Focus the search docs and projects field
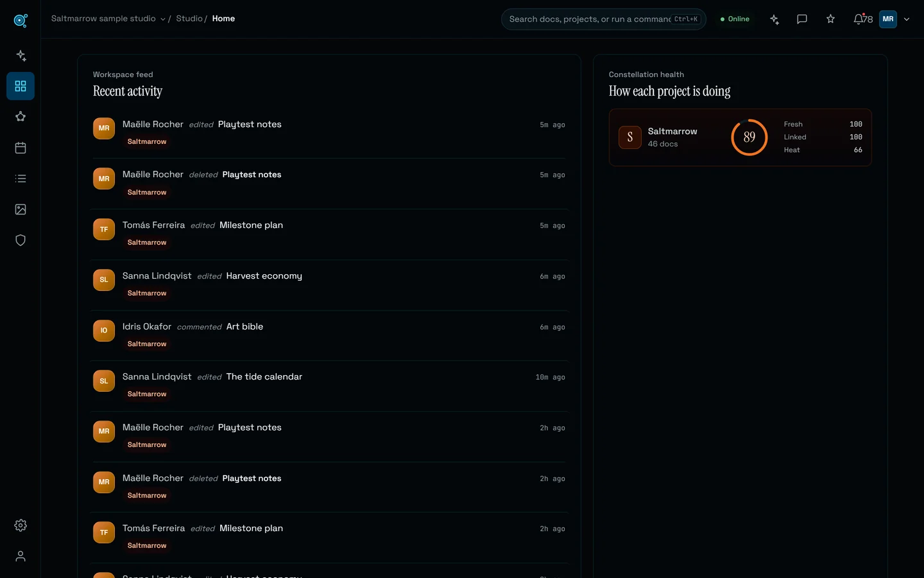 [x=604, y=19]
